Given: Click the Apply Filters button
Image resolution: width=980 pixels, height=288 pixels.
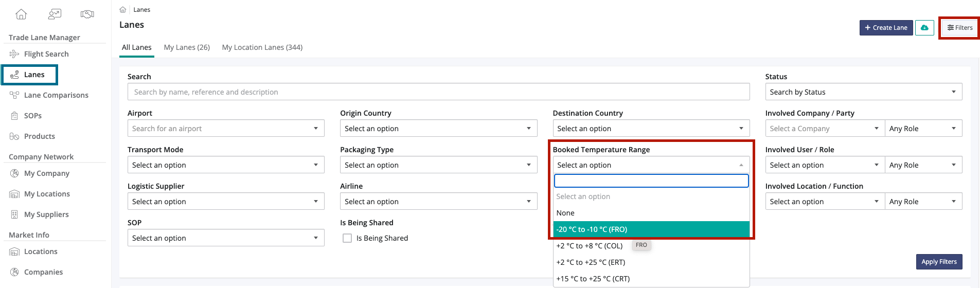Looking at the screenshot, I should 939,262.
